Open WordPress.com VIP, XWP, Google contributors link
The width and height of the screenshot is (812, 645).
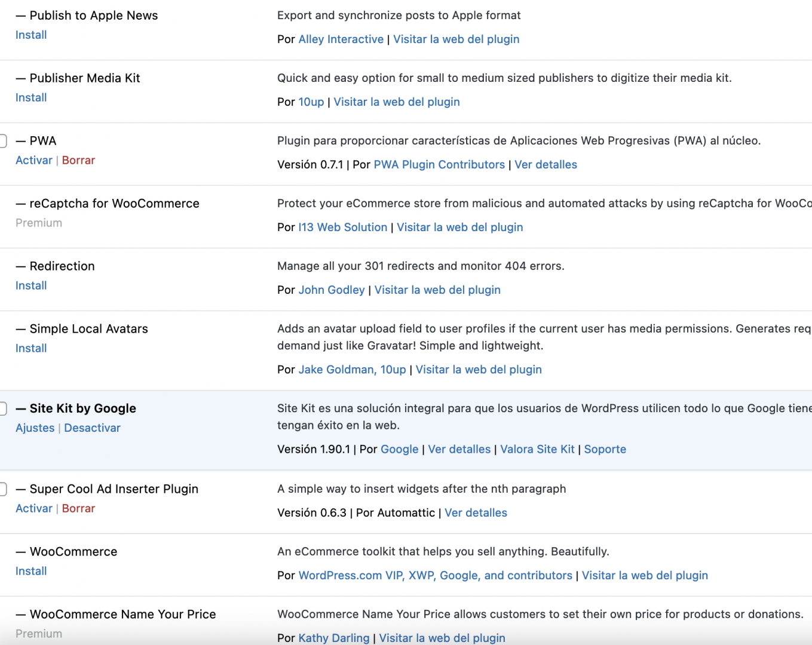click(x=436, y=575)
